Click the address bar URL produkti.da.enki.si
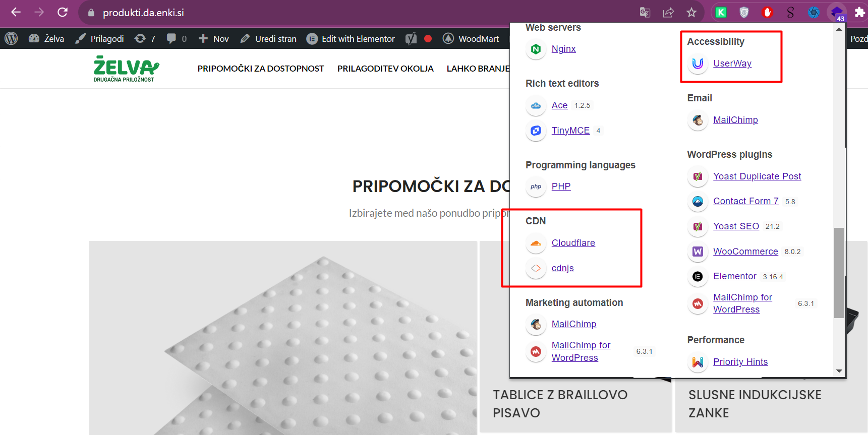This screenshot has height=435, width=868. pos(143,13)
